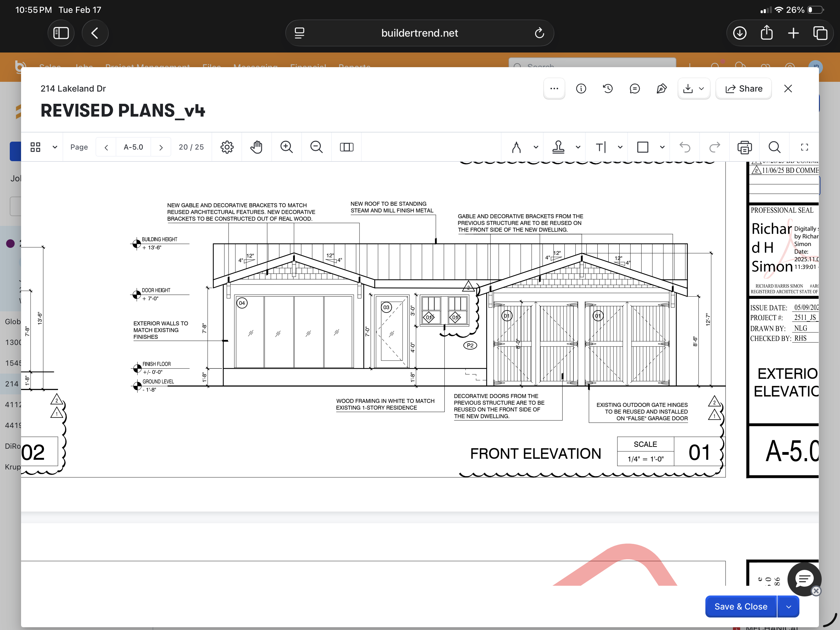Open Save & Close options arrow

point(788,606)
